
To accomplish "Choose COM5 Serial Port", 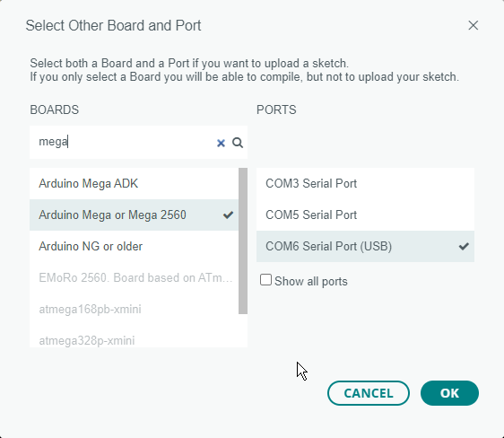I will [366, 215].
